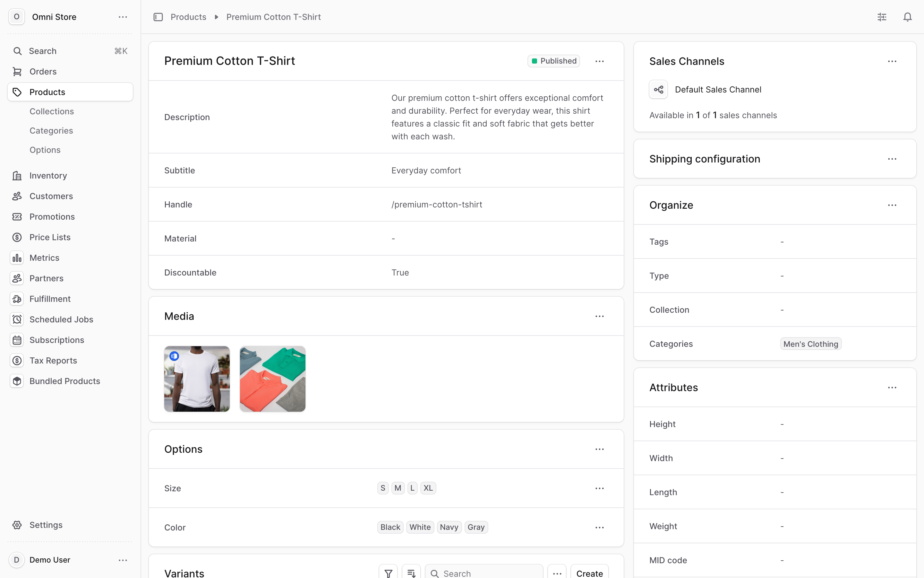The width and height of the screenshot is (924, 578).
Task: Select Products in sidebar
Action: [70, 92]
